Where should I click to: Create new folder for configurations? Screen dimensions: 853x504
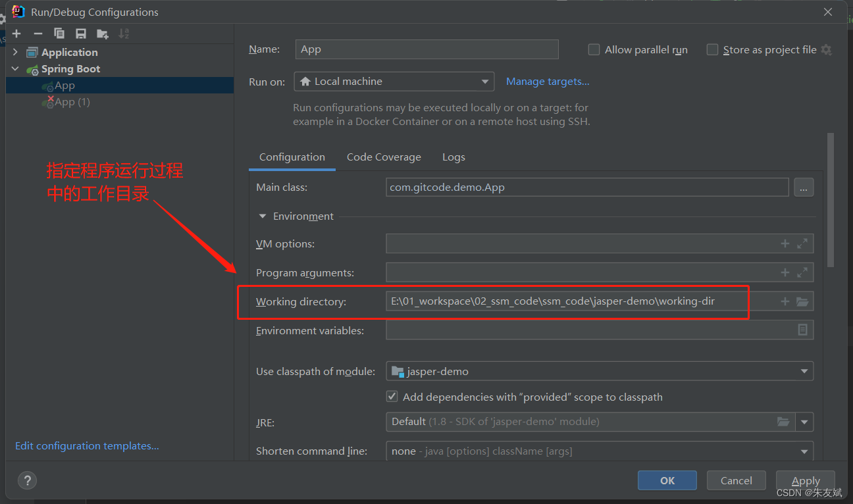[x=102, y=34]
